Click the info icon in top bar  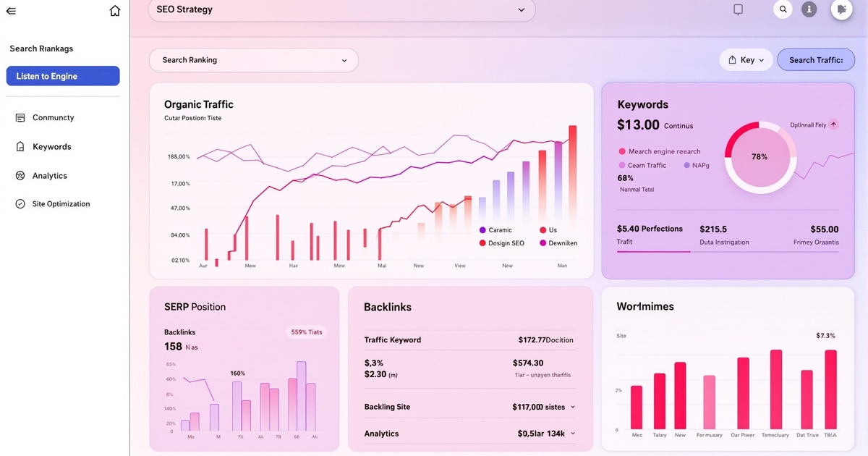pos(809,9)
